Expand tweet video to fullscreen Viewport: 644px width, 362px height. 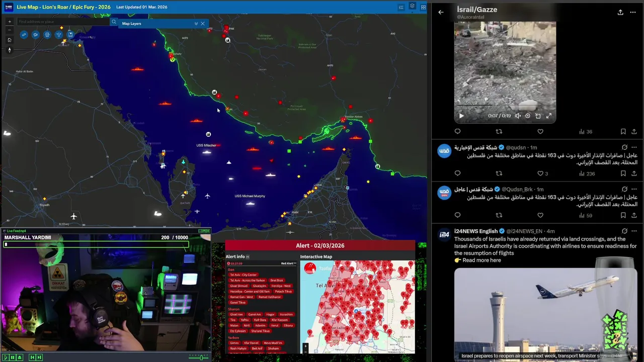coord(549,116)
